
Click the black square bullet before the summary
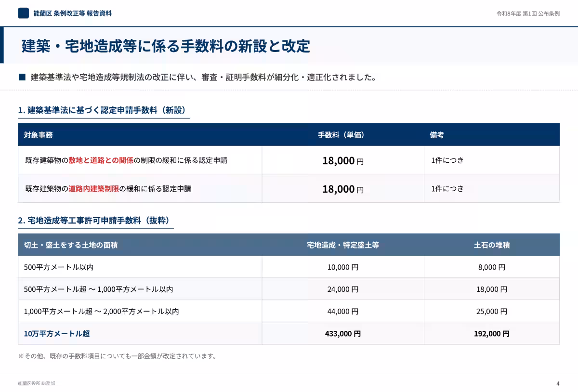pyautogui.click(x=22, y=77)
